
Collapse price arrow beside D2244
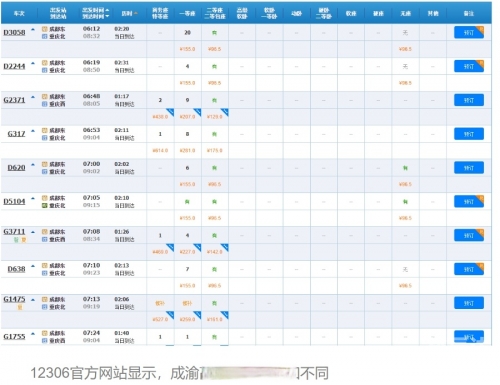pos(33,63)
